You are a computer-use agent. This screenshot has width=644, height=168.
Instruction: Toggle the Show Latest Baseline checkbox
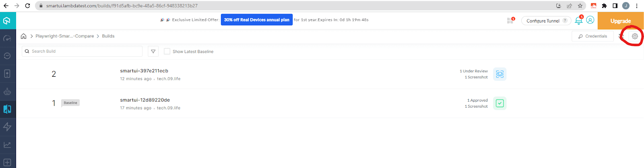click(167, 51)
